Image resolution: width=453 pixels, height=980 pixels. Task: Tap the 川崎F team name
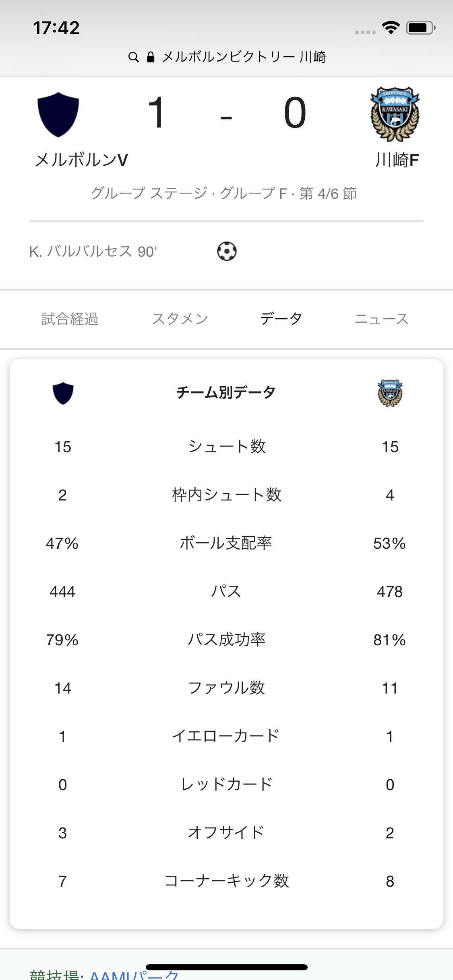[x=397, y=160]
